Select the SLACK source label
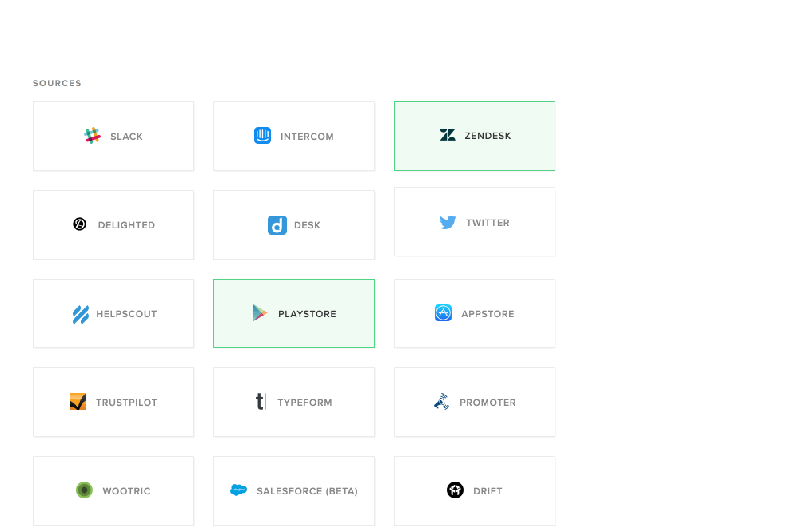Screen dimensions: 788x532 pos(126,137)
